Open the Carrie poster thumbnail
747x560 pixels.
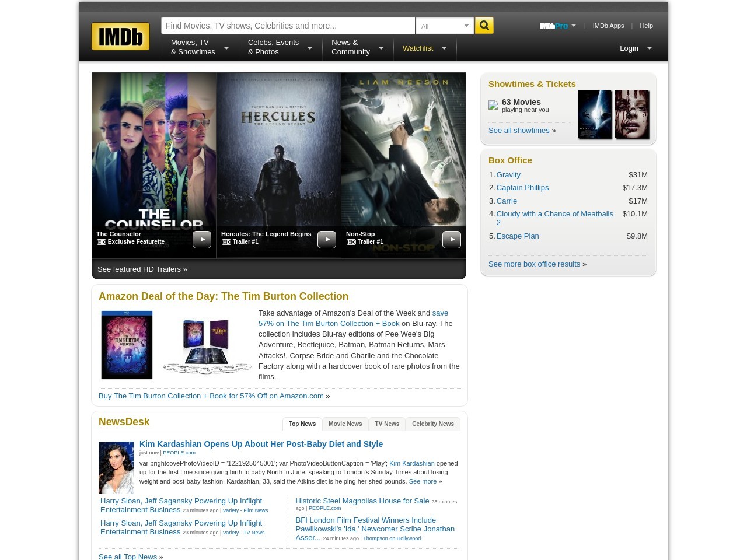pyautogui.click(x=632, y=114)
